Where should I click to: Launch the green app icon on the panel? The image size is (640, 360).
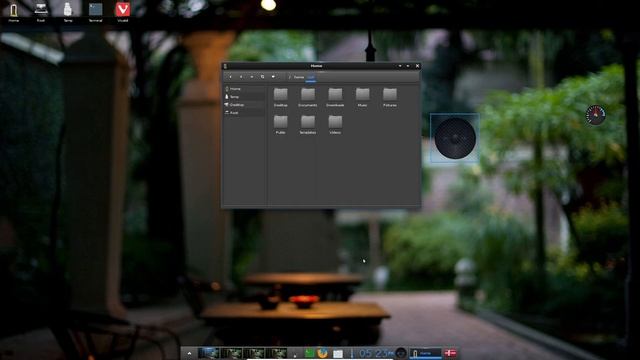[309, 353]
